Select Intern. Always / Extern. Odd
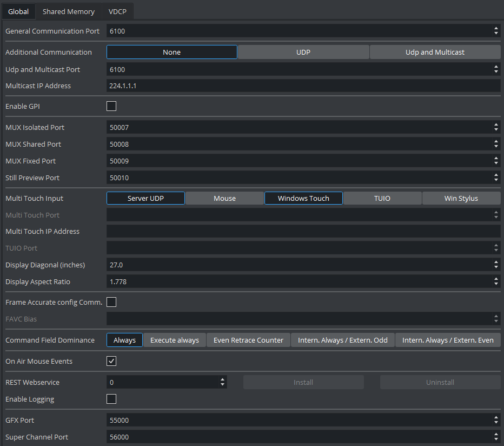 pyautogui.click(x=342, y=340)
